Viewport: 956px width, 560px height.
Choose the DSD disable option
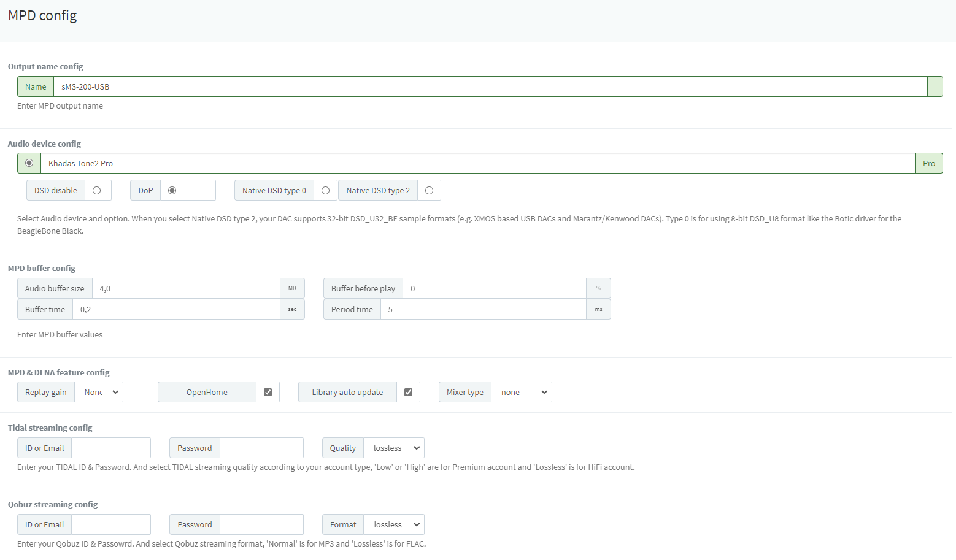pyautogui.click(x=96, y=191)
